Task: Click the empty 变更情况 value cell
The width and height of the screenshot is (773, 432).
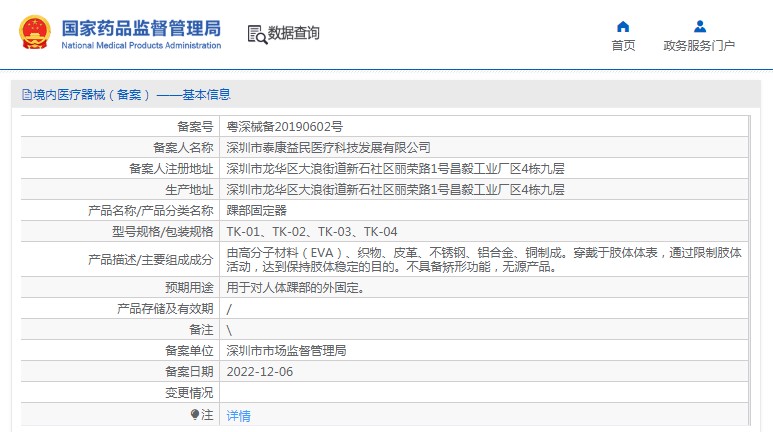Action: pyautogui.click(x=484, y=393)
